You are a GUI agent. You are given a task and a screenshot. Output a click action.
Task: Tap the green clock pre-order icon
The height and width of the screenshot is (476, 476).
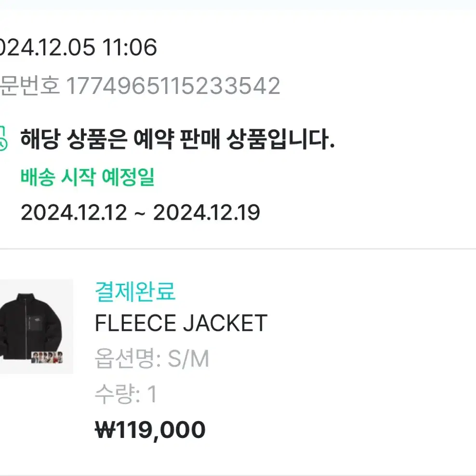click(3, 139)
